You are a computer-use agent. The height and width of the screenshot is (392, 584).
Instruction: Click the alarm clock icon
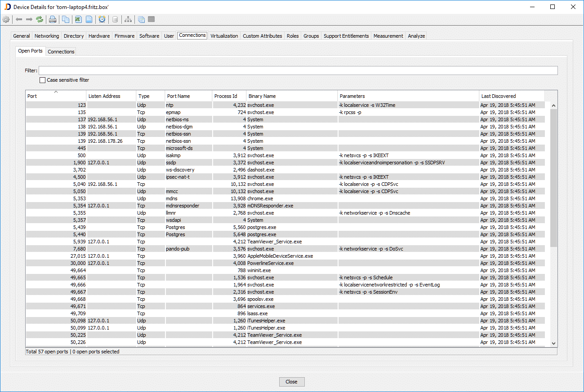point(102,19)
